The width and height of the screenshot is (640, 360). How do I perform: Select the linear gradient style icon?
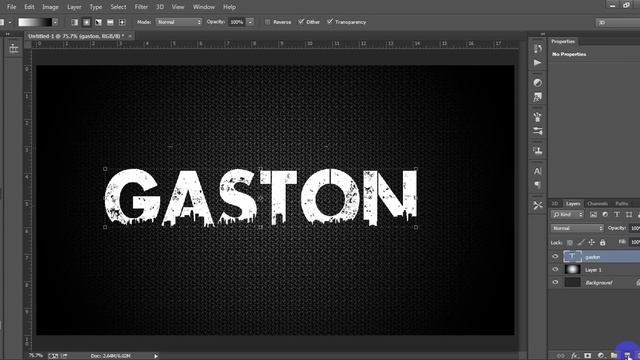75,22
